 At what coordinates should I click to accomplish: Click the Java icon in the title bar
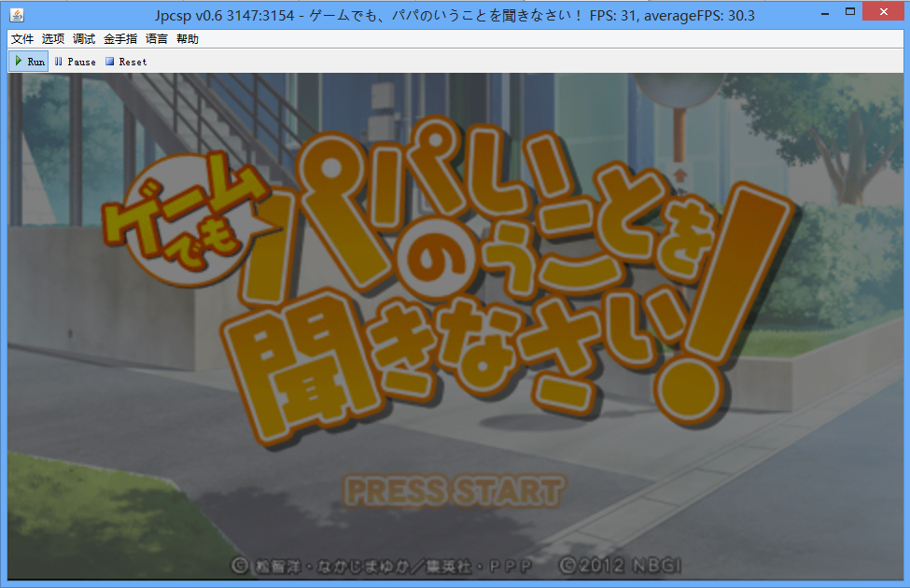point(17,15)
